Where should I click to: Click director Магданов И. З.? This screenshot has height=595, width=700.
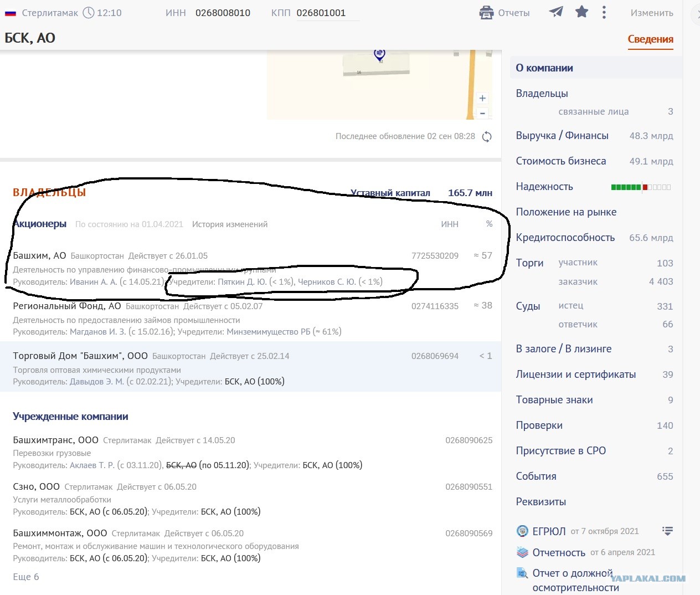point(97,331)
